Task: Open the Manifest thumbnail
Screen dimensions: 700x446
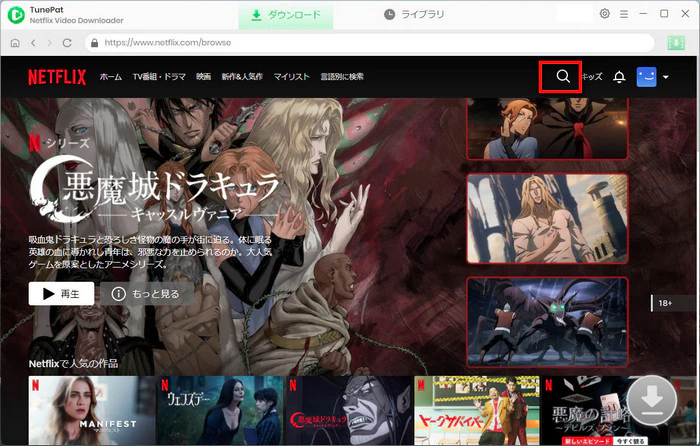Action: coord(92,410)
